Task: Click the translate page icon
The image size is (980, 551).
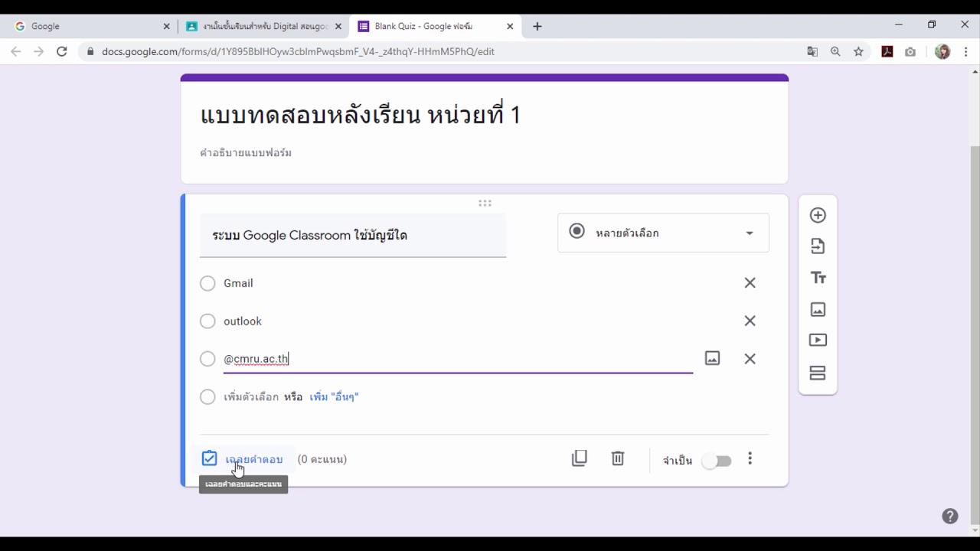Action: pos(812,51)
